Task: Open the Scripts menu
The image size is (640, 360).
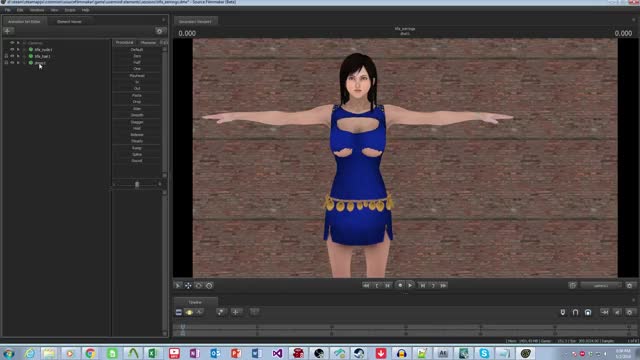Action: (70, 10)
